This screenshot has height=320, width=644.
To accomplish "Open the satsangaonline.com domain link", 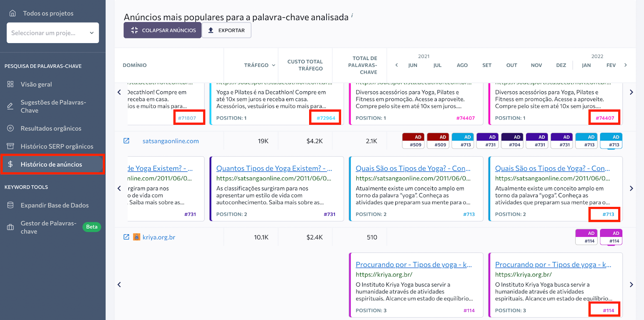I will click(171, 141).
